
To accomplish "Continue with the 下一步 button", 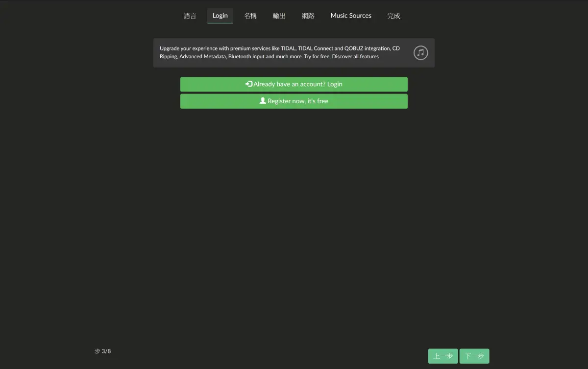I will (474, 356).
